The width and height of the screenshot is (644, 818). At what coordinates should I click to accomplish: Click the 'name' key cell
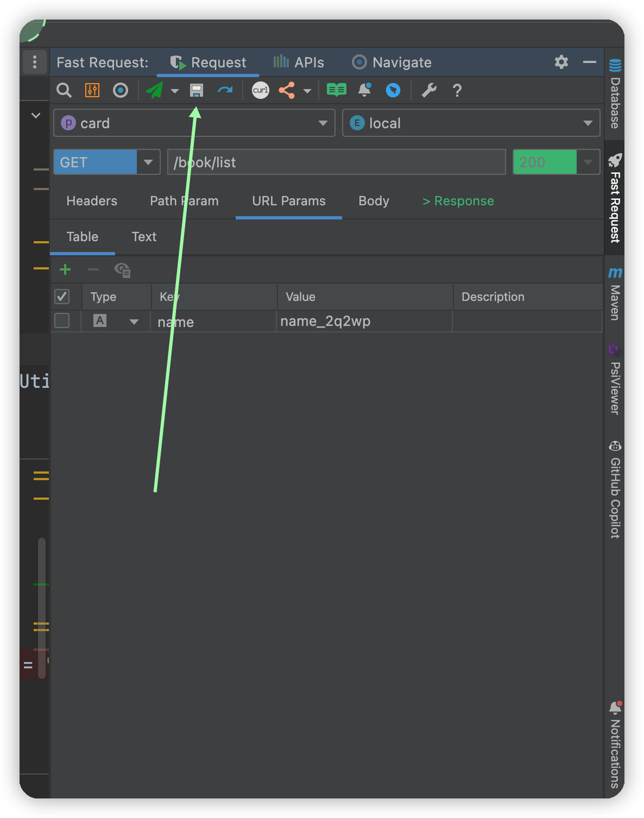point(213,322)
